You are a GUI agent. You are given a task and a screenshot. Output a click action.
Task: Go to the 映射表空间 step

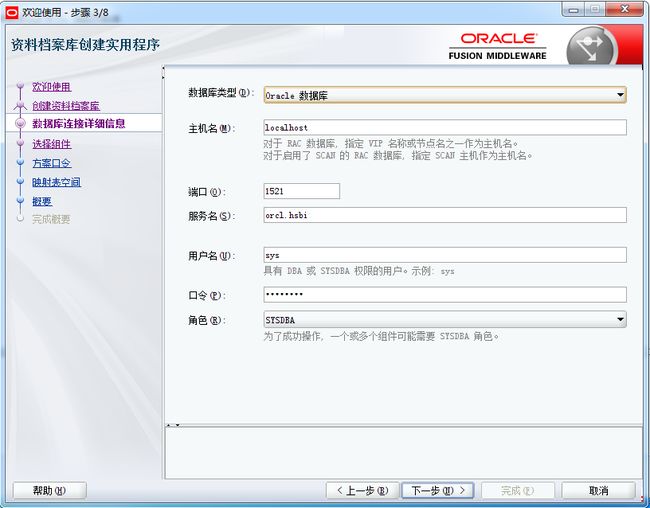click(57, 182)
